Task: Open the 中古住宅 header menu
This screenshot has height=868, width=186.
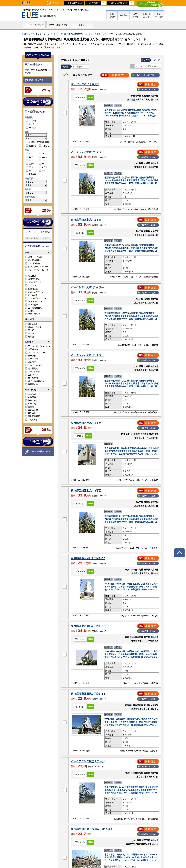Action: [124, 15]
